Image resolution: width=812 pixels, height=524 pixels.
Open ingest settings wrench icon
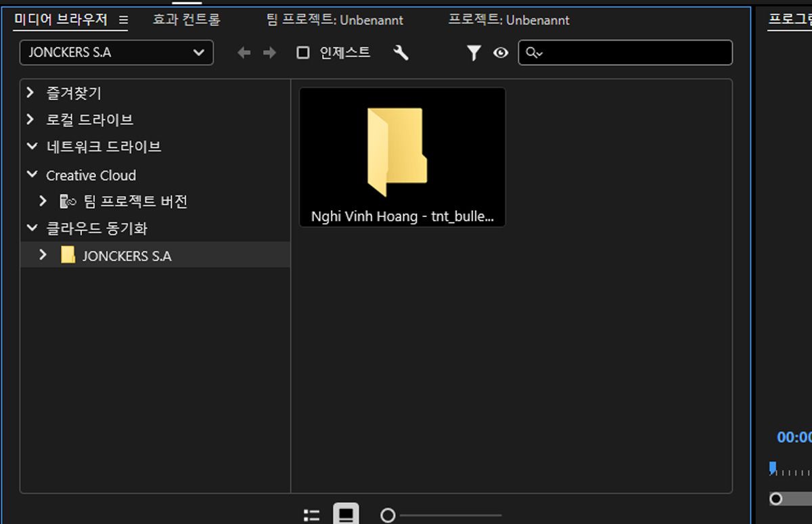[x=401, y=53]
